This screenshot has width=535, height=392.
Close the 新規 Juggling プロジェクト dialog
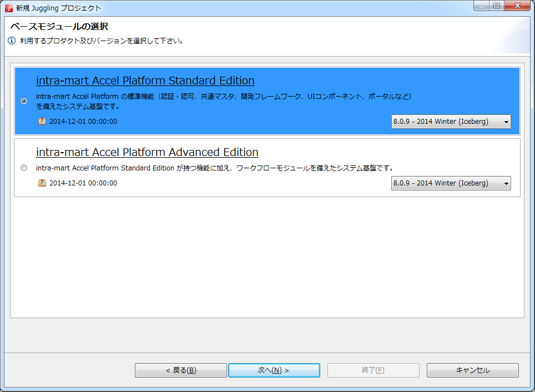[517, 6]
